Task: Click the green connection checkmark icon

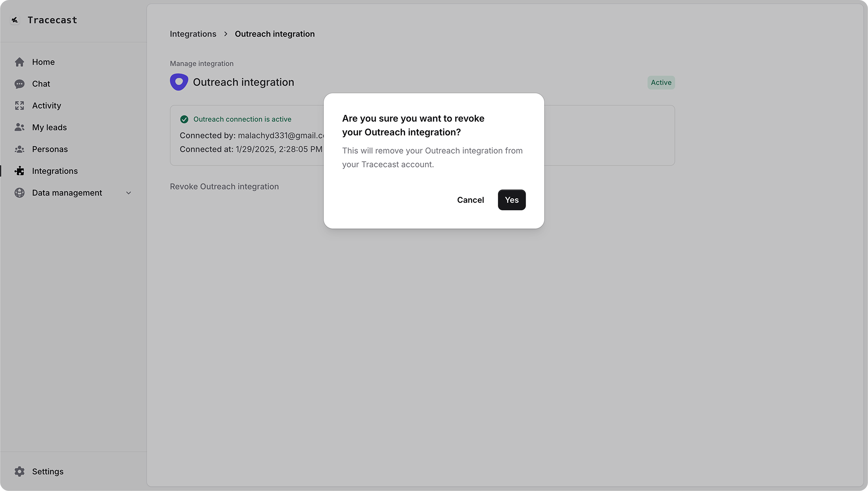Action: [184, 119]
